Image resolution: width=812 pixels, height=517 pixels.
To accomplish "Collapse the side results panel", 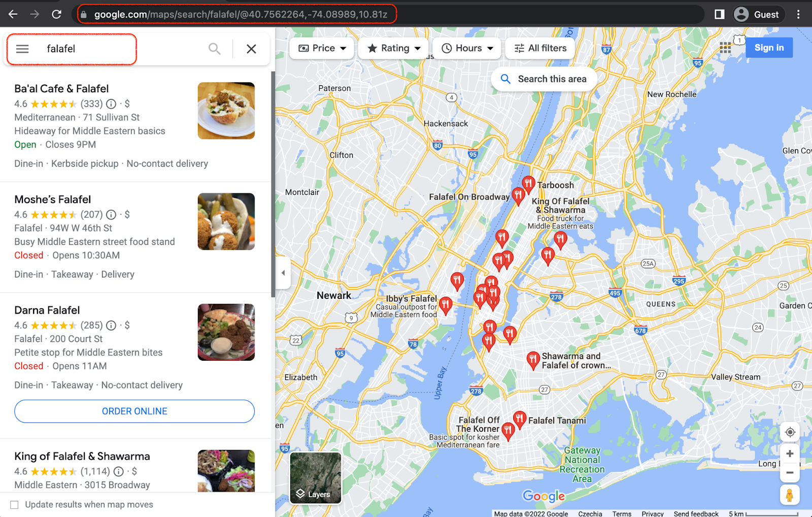I will 283,272.
